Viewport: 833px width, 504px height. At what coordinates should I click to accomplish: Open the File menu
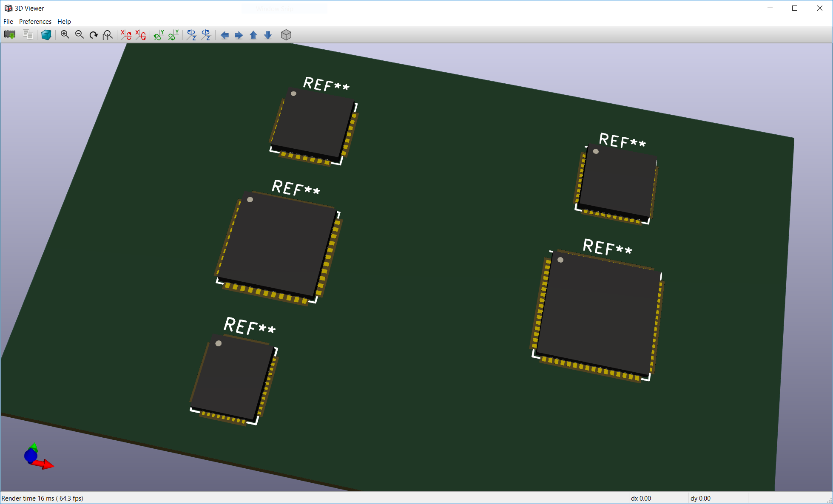pos(8,21)
